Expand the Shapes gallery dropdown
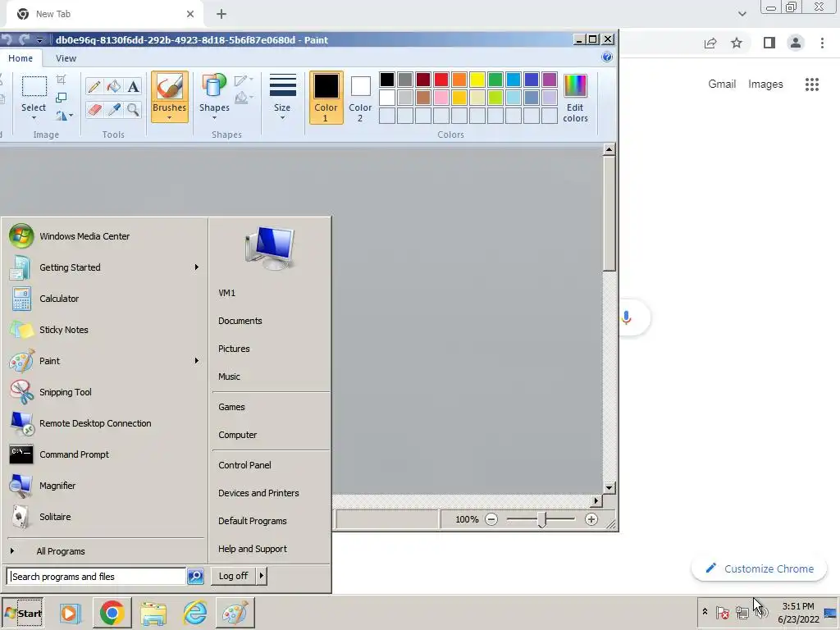Screen dimensions: 840x630 tap(214, 117)
